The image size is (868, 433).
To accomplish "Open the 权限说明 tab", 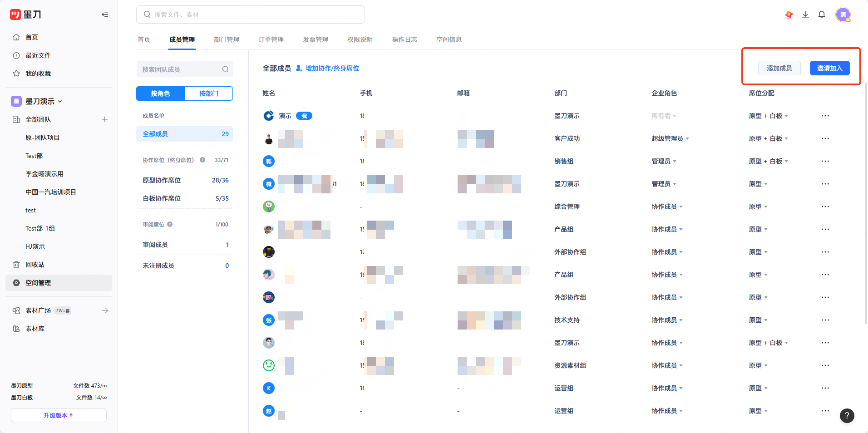I will 360,39.
